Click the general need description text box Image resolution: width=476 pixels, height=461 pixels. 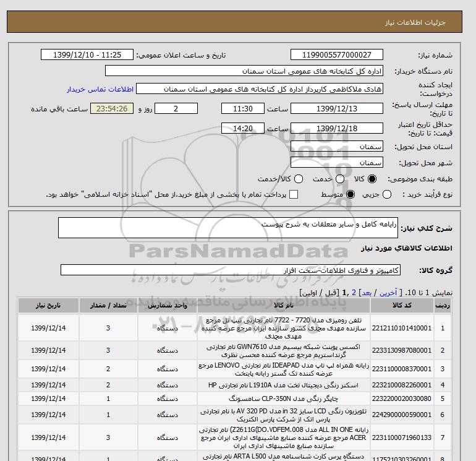228,228
